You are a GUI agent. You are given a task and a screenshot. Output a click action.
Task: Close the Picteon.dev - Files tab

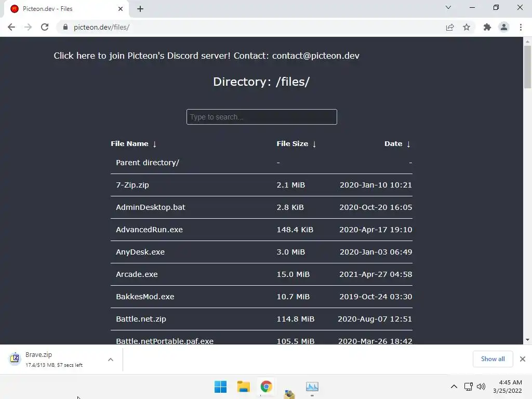tap(121, 9)
